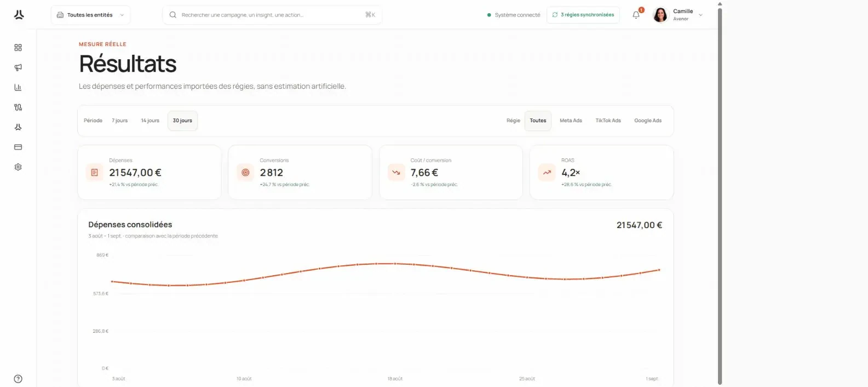Click Camille's profile avatar
Viewport: 868px width, 387px height.
[660, 15]
